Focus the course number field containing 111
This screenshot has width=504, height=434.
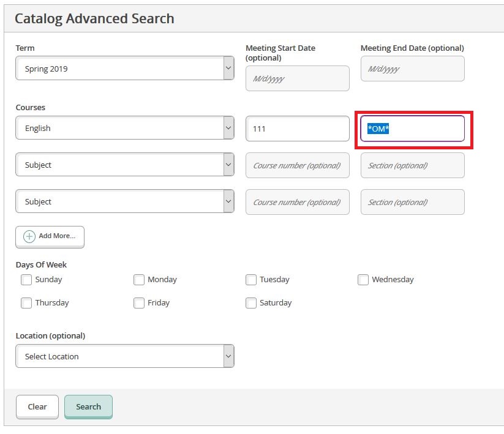click(x=298, y=129)
